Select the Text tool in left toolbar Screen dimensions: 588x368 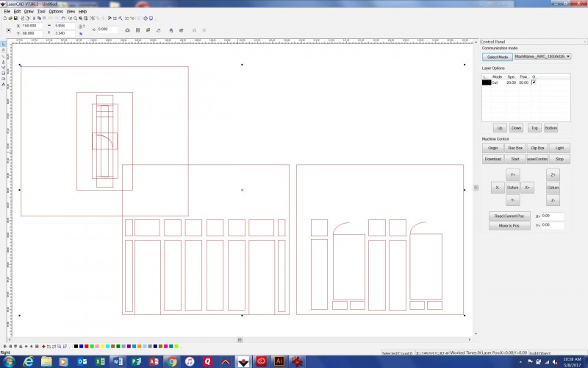coord(3,85)
